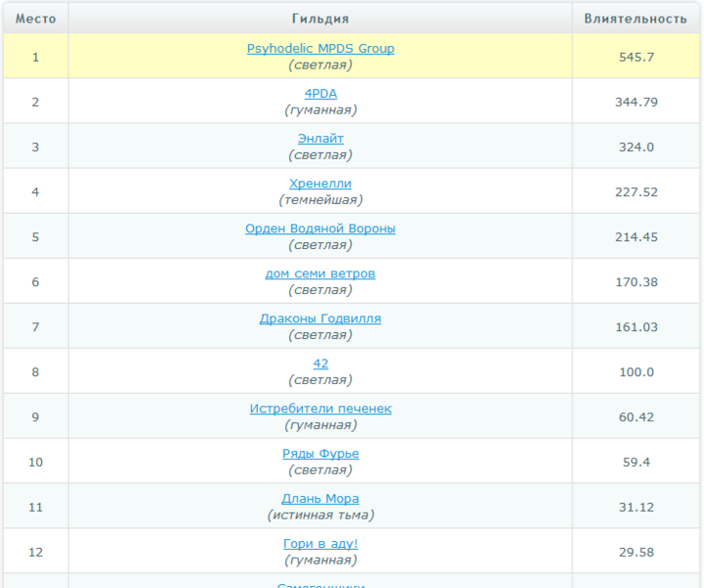Open the Хренелли guild link

(x=320, y=184)
